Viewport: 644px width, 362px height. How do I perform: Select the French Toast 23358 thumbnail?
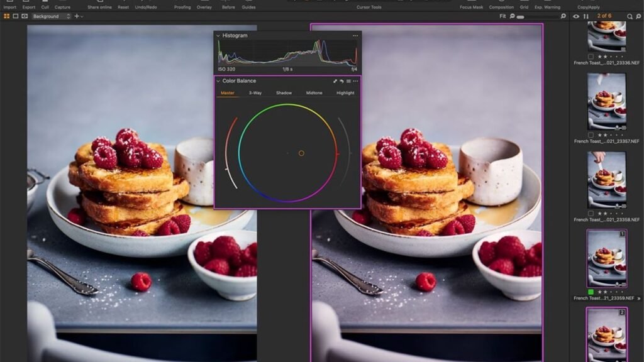point(606,182)
